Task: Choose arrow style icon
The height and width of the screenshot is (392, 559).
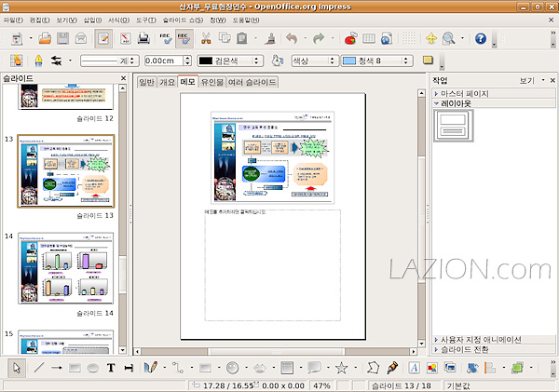Action: click(x=56, y=61)
